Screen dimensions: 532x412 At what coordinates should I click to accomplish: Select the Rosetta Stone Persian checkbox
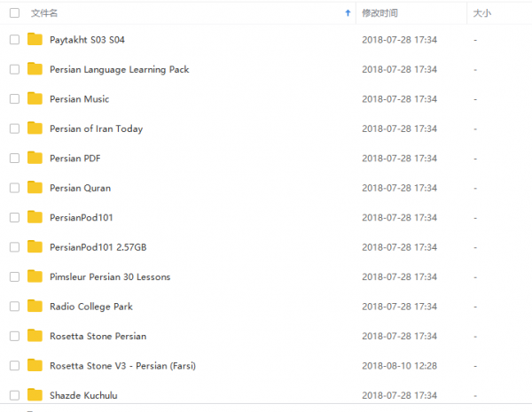point(14,336)
